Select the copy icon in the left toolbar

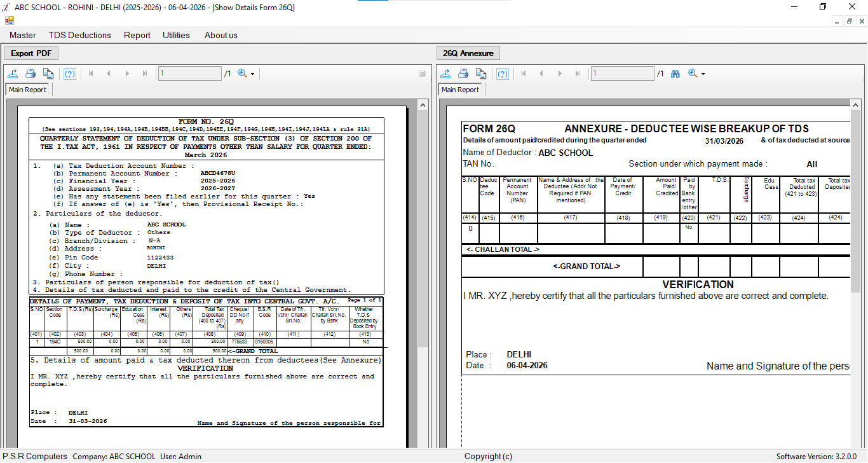point(49,73)
